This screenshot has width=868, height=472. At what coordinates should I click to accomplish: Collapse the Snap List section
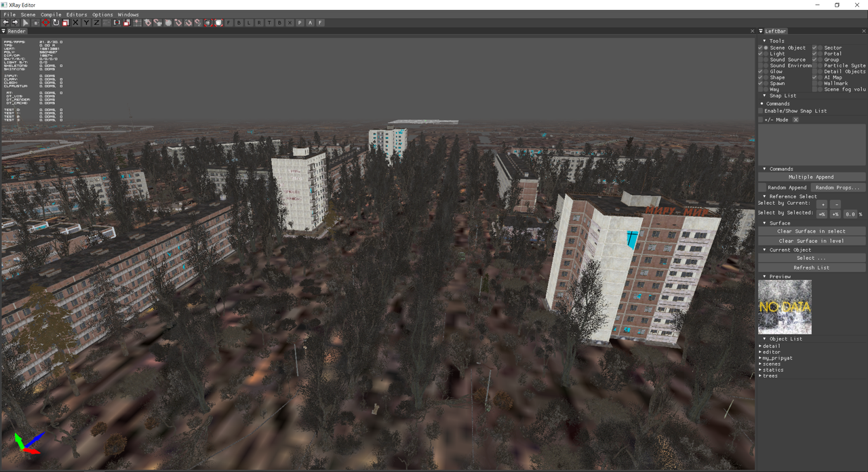tap(765, 96)
